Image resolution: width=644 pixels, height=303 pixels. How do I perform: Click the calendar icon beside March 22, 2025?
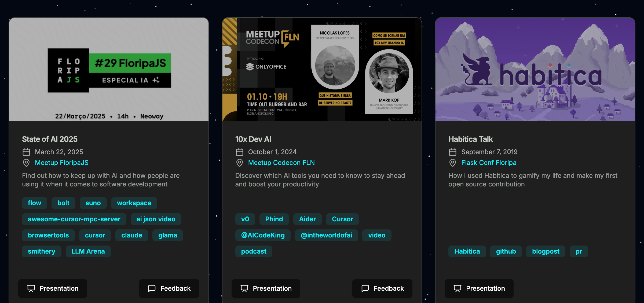click(x=26, y=152)
